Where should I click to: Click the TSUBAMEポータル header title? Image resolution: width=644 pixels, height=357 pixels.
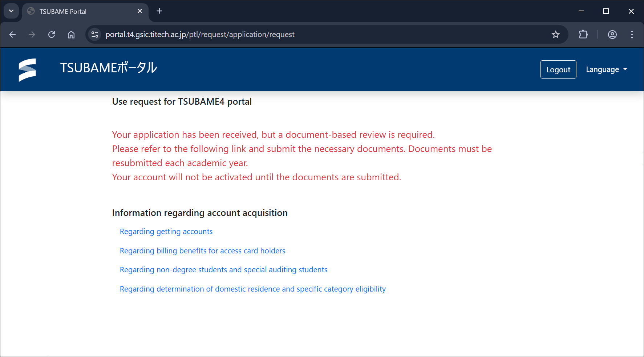point(109,68)
